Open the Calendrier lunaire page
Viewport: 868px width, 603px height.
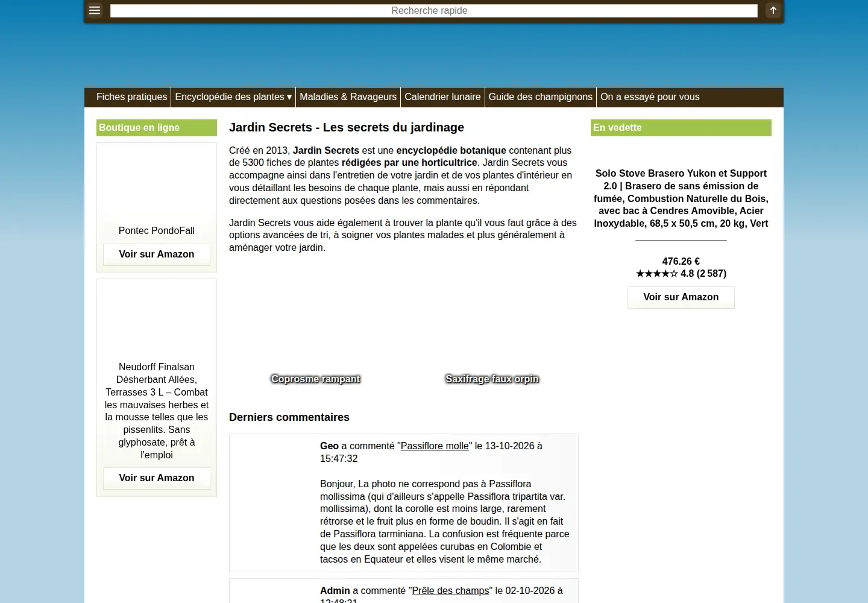coord(442,97)
